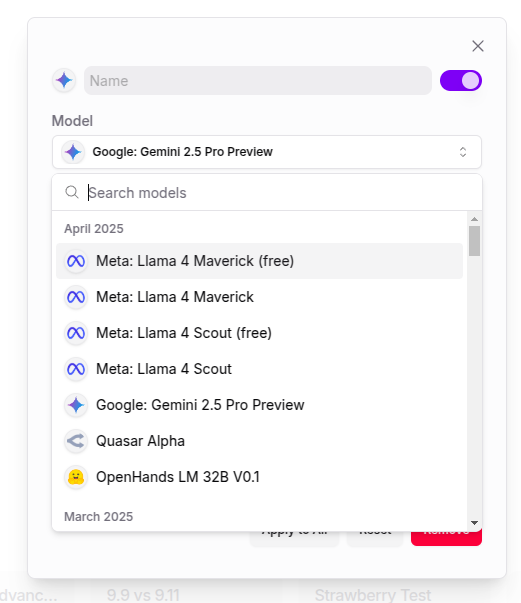
Task: Click the April 2025 group header
Action: coord(94,229)
